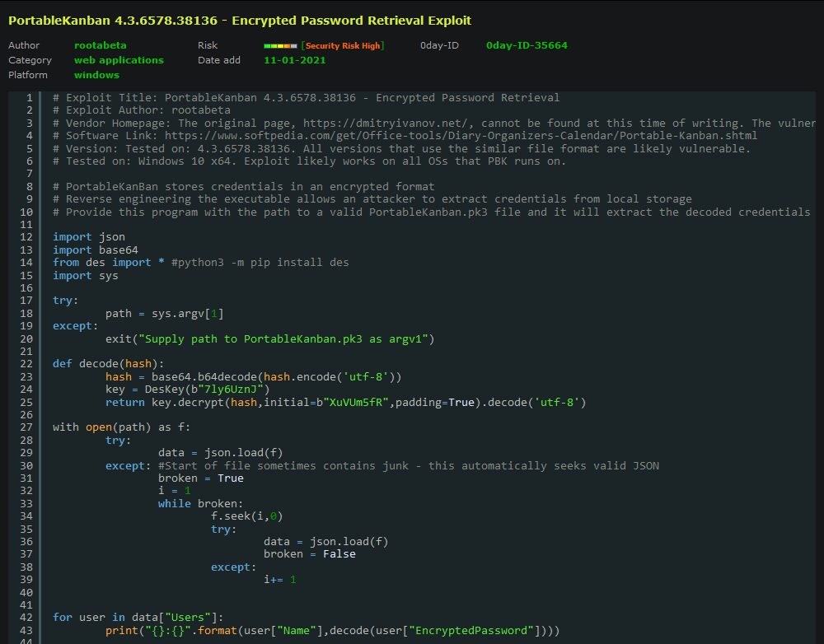Click the DesKey key assignment line
The height and width of the screenshot is (644, 824).
pos(188,390)
